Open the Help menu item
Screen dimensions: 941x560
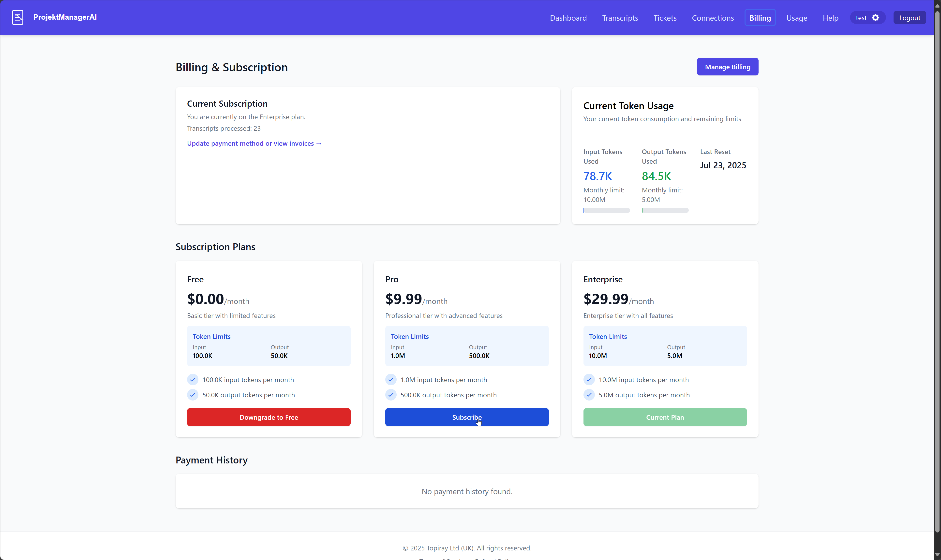click(x=830, y=18)
